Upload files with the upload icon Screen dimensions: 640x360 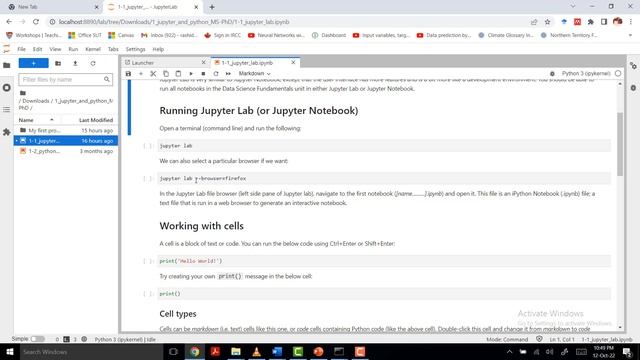tap(75, 63)
